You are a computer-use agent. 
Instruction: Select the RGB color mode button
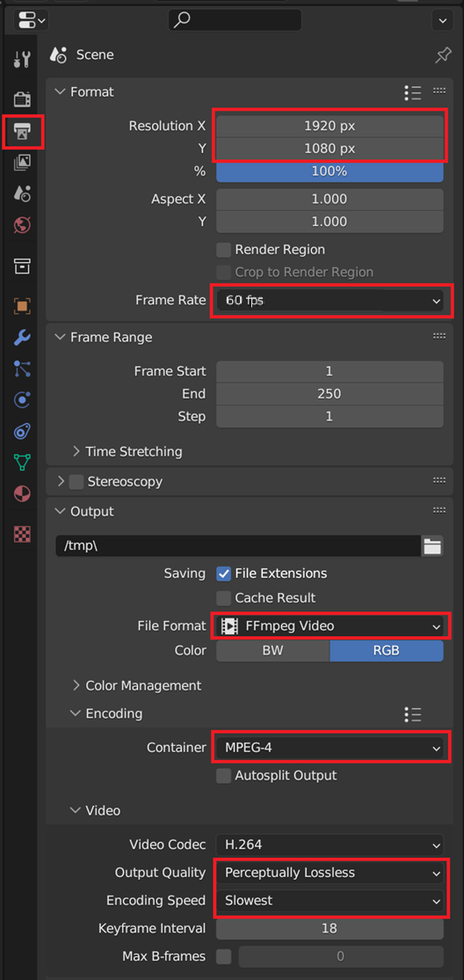coord(387,651)
